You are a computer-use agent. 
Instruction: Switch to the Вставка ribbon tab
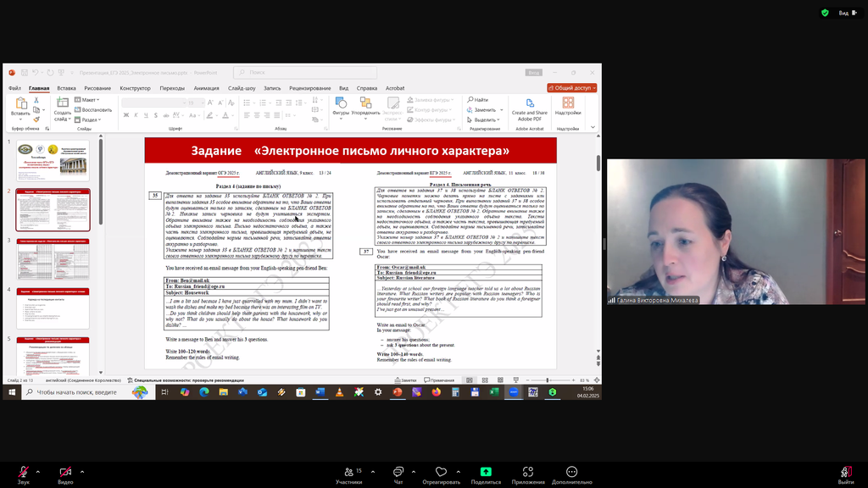[66, 88]
